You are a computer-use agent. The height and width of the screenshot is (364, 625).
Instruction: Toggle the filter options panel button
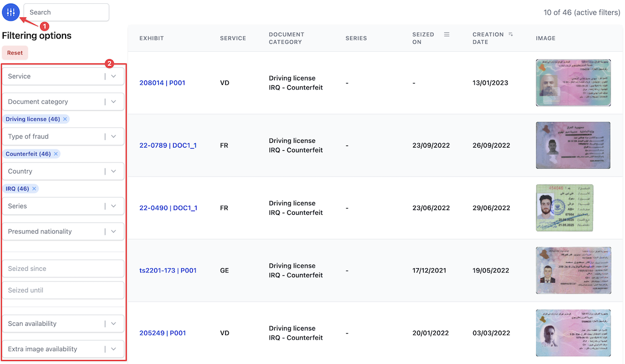(11, 12)
